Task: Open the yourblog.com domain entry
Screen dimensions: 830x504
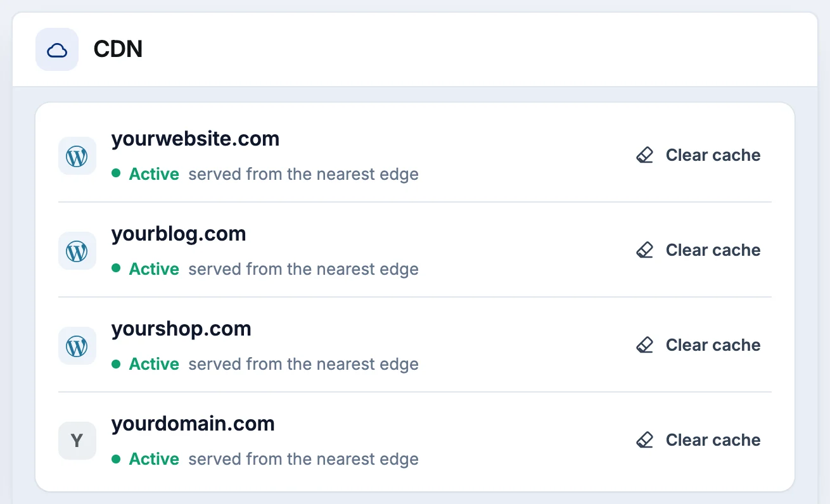Action: [179, 234]
